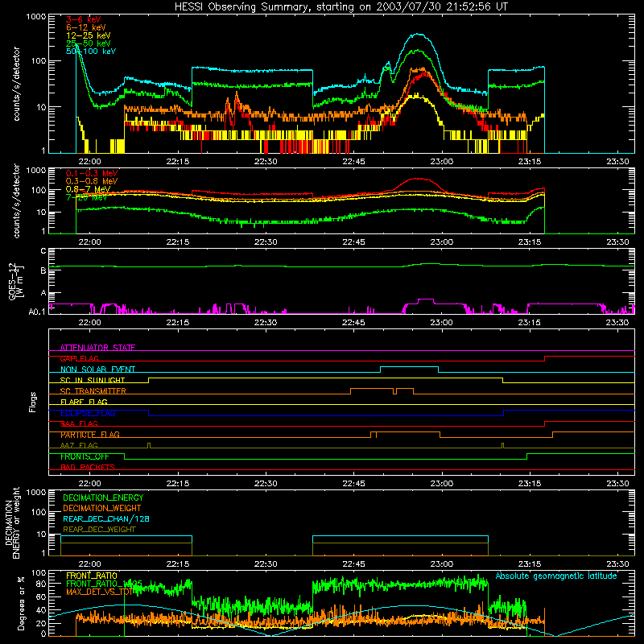
Task: Click the counts/s/detector label of top panel
Action: coord(16,84)
